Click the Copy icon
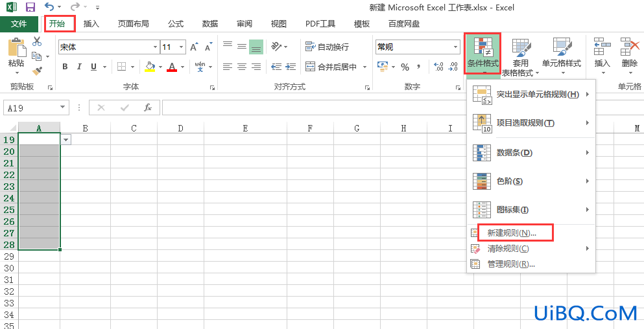 37,56
